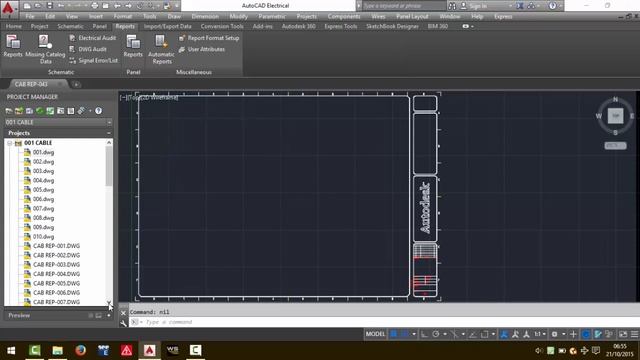The width and height of the screenshot is (640, 360).
Task: Open Automatic Reports tool
Action: (161, 49)
